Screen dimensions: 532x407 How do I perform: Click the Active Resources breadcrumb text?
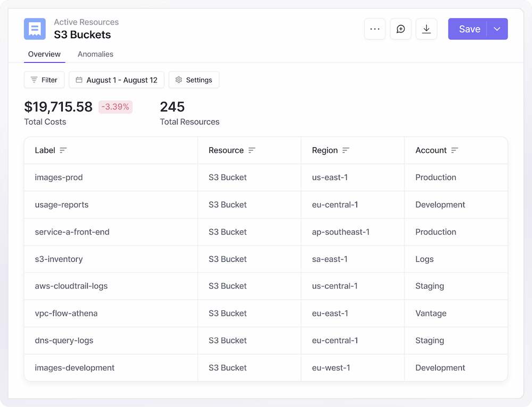pyautogui.click(x=86, y=22)
